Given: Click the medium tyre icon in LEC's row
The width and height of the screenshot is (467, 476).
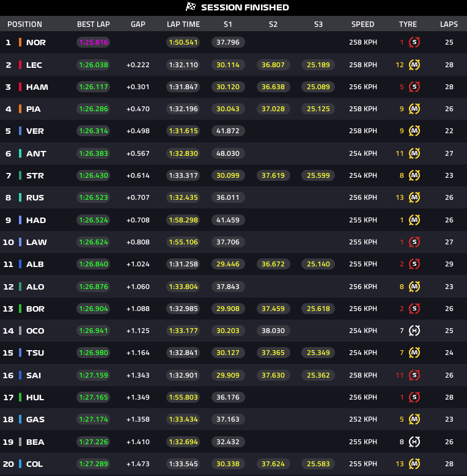Looking at the screenshot, I should [414, 65].
